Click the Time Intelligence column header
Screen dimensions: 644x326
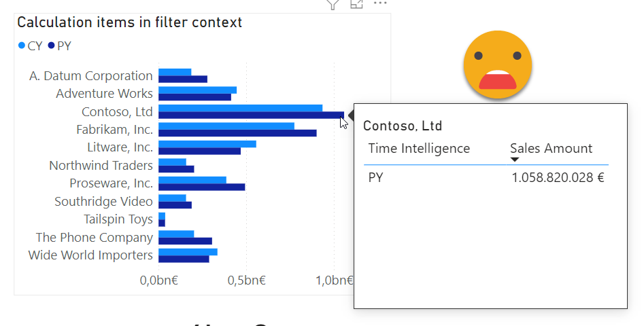click(419, 148)
